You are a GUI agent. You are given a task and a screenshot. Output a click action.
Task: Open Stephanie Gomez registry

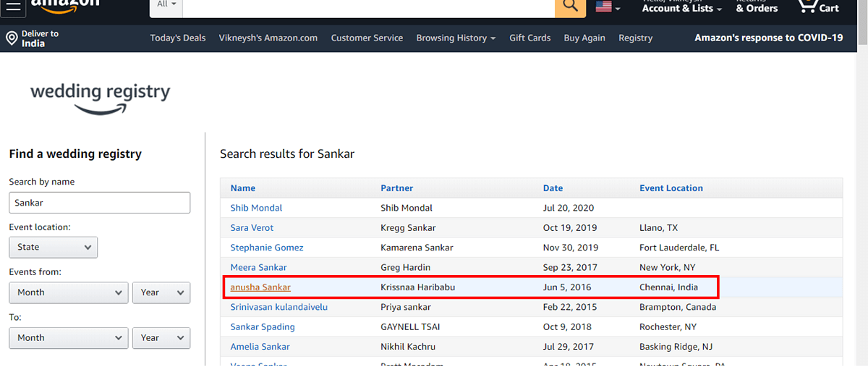[x=267, y=248]
